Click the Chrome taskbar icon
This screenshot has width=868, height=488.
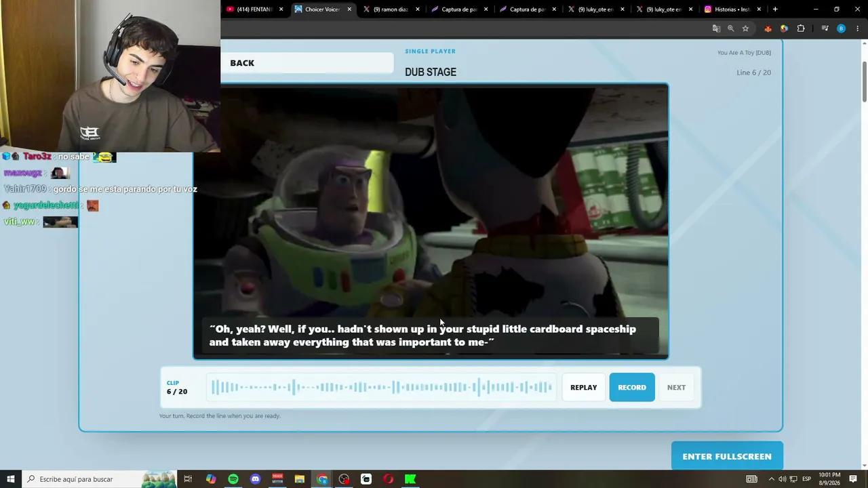point(322,479)
